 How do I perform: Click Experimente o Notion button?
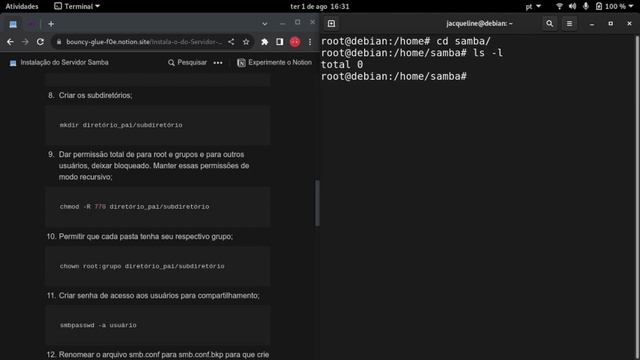tap(275, 62)
